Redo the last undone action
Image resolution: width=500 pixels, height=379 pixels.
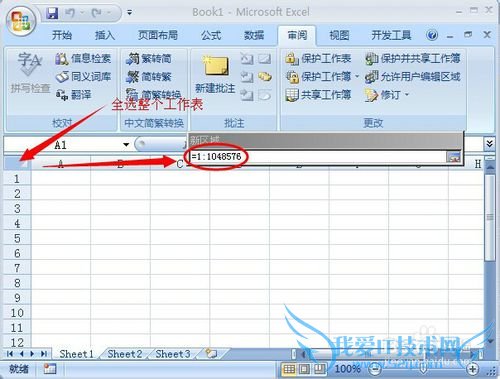pos(96,13)
